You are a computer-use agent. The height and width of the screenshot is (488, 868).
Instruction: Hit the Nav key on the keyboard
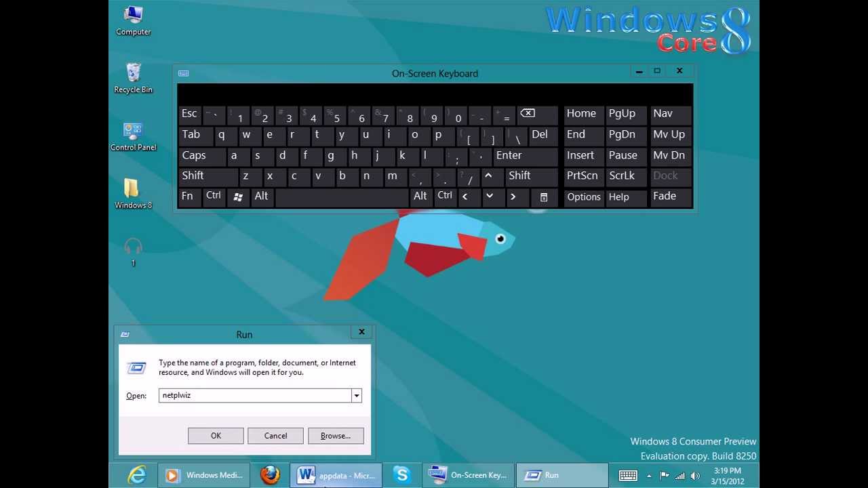[671, 115]
